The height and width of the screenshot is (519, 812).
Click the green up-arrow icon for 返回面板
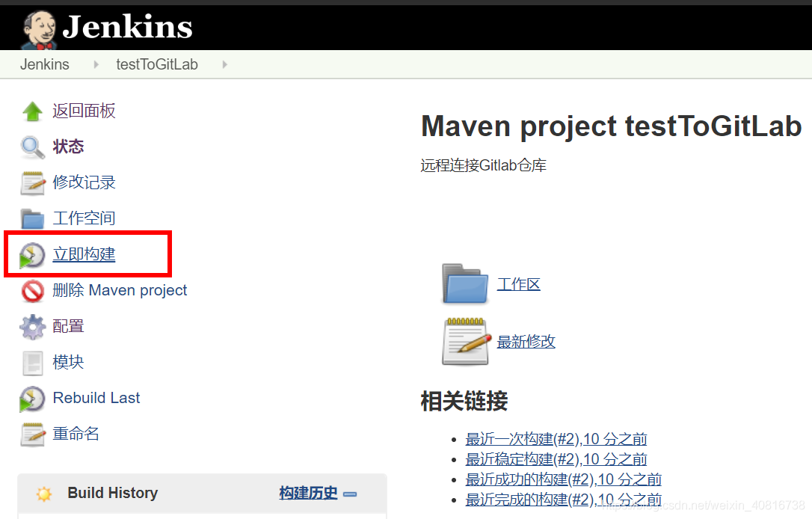33,111
